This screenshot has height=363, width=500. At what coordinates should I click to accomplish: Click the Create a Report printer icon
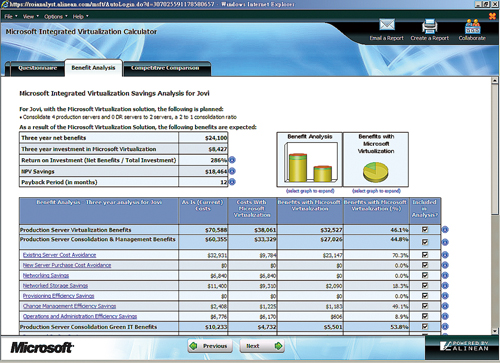[x=430, y=26]
